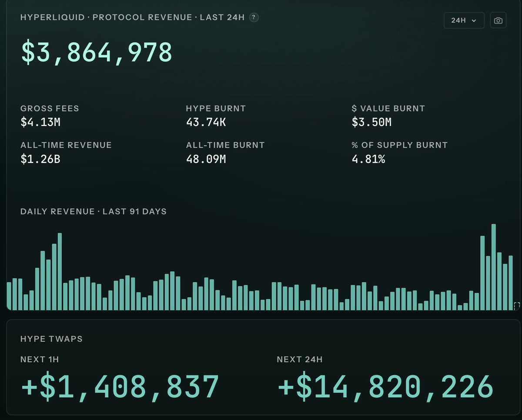522x420 pixels.
Task: Select the All-Time Revenue $1.26B value
Action: pyautogui.click(x=40, y=159)
